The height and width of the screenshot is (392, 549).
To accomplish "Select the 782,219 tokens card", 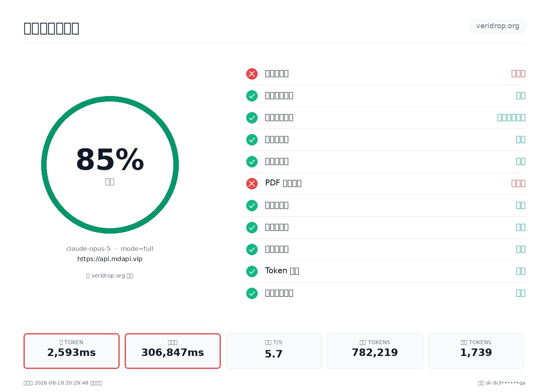I will click(x=375, y=351).
